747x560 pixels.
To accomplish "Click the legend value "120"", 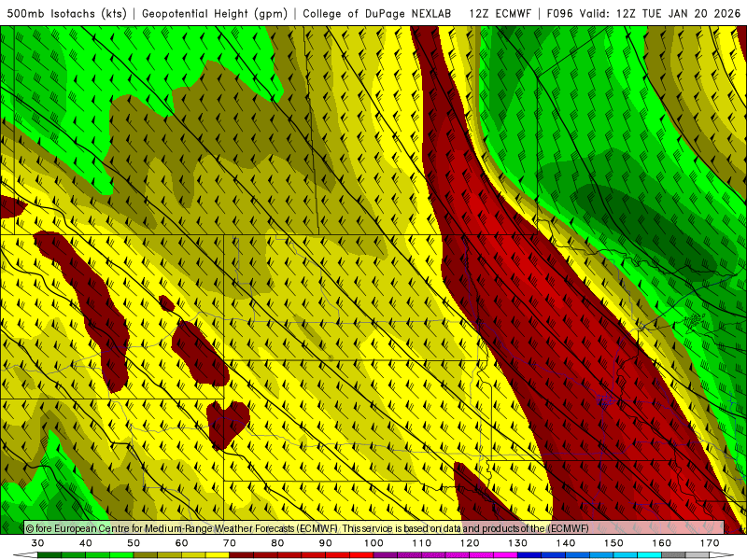I will point(470,543).
